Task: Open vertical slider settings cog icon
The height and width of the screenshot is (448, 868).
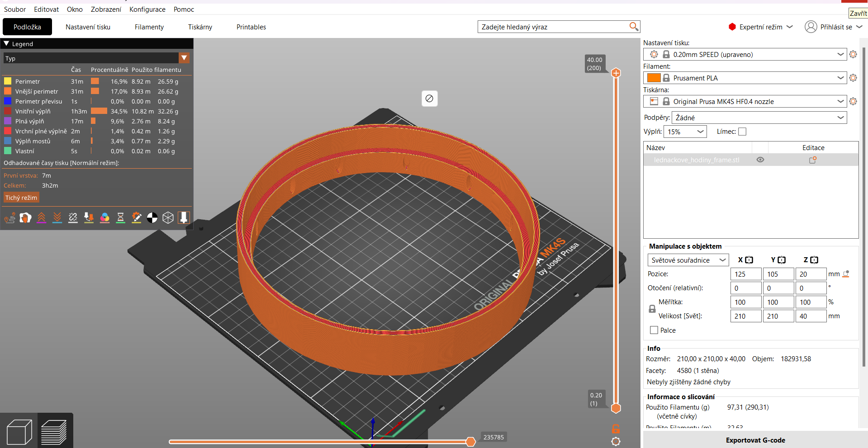Action: point(616,441)
